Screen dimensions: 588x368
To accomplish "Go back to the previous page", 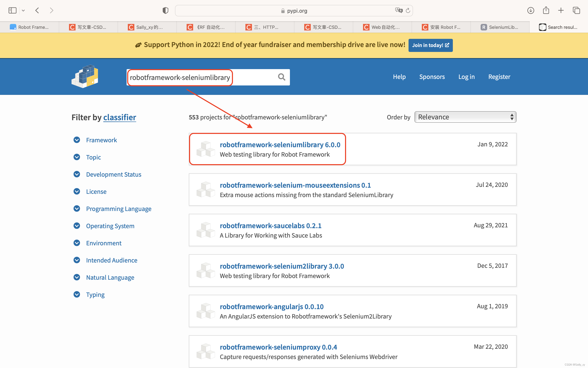I will (37, 10).
